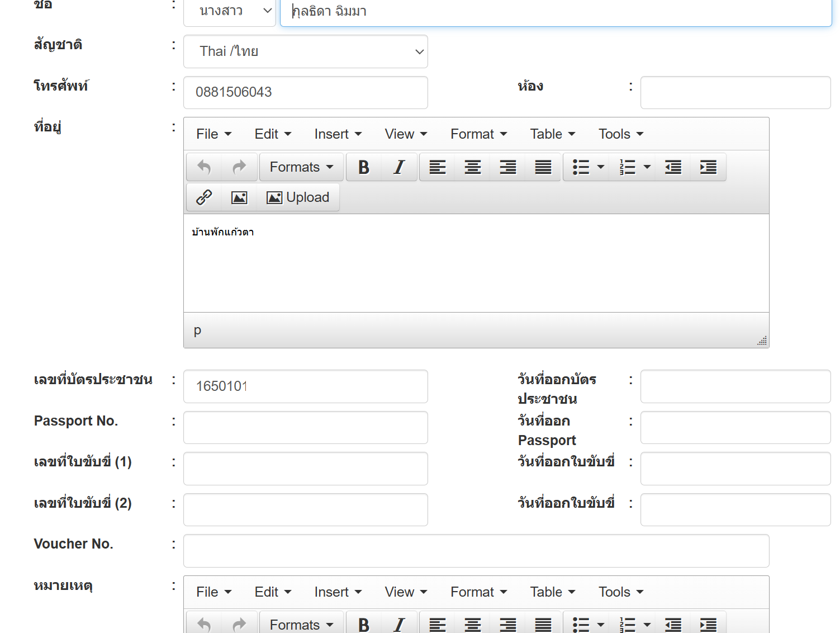The image size is (840, 633).
Task: Toggle bold in the address editor
Action: [364, 167]
